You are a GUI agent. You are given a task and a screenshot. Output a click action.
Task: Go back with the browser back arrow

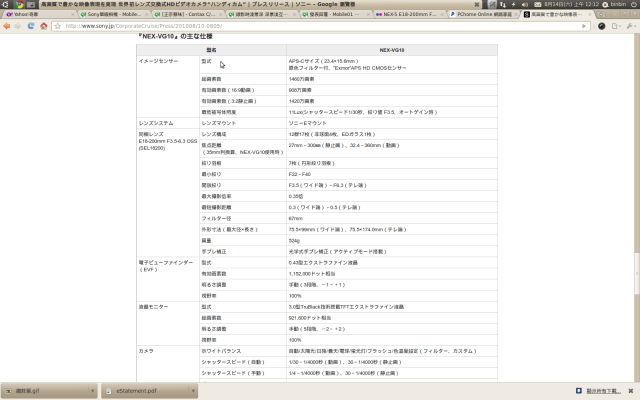pos(7,26)
